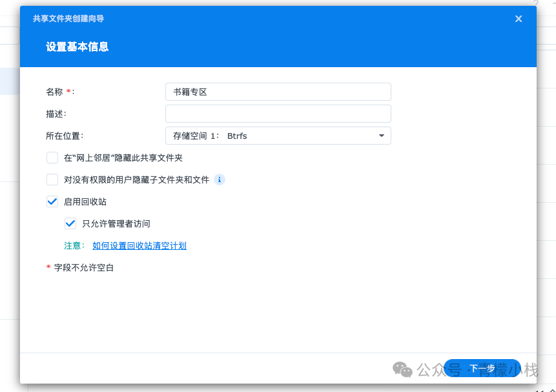Disable the 启用回收站 recycle bin option
The height and width of the screenshot is (392, 556).
pyautogui.click(x=52, y=201)
